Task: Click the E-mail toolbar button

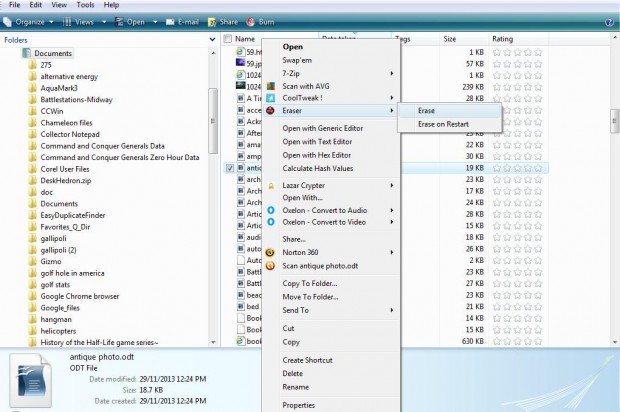Action: [x=182, y=22]
